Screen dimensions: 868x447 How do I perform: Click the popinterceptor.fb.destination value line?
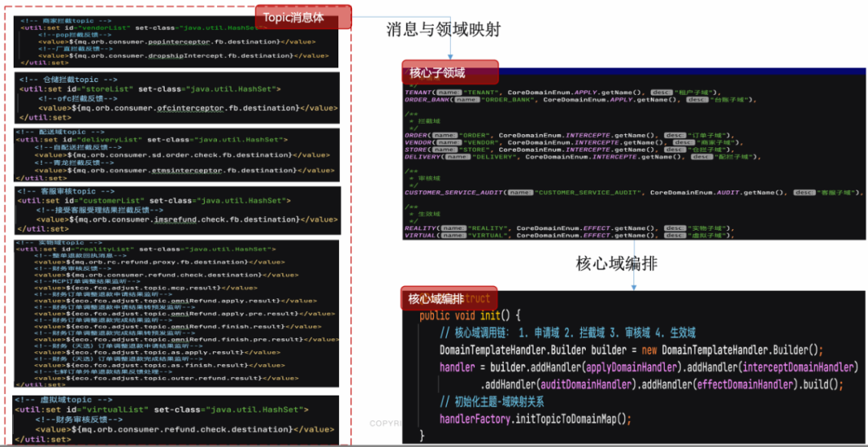coord(177,42)
